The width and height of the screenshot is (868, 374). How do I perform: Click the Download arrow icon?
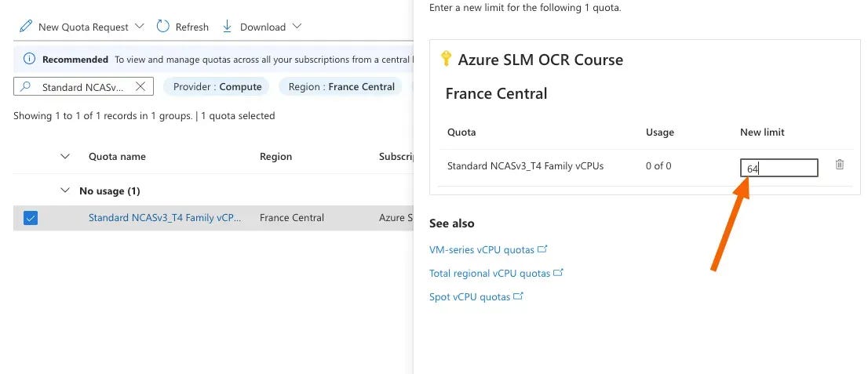[227, 26]
